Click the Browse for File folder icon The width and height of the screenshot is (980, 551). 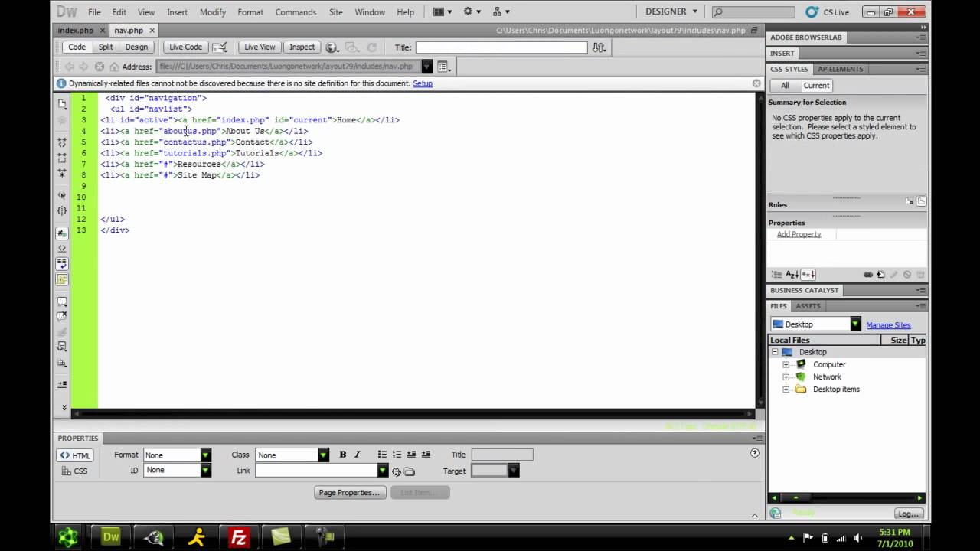pos(410,471)
